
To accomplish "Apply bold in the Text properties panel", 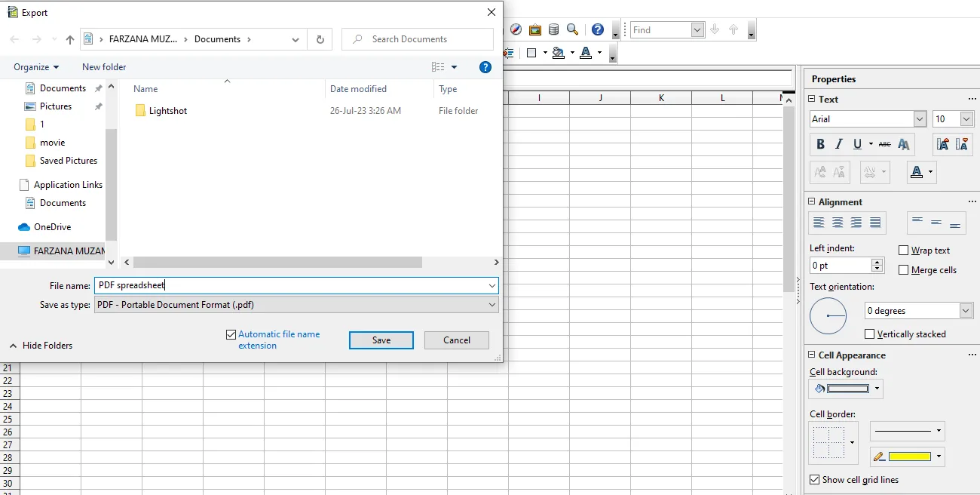I will coord(820,143).
